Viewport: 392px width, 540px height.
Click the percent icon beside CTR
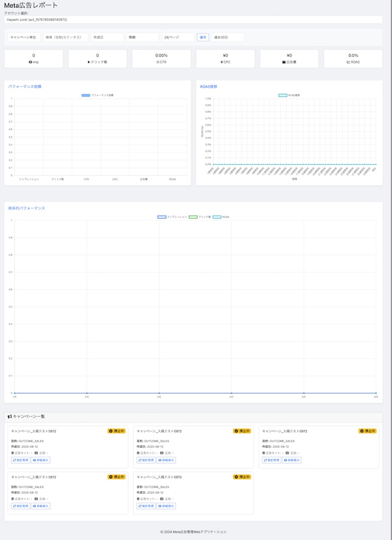(158, 62)
